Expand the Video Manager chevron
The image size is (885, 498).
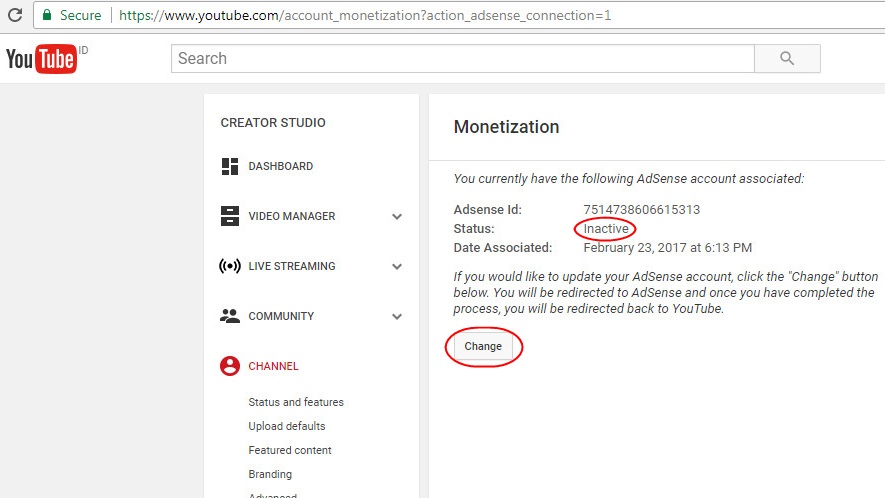pos(397,216)
